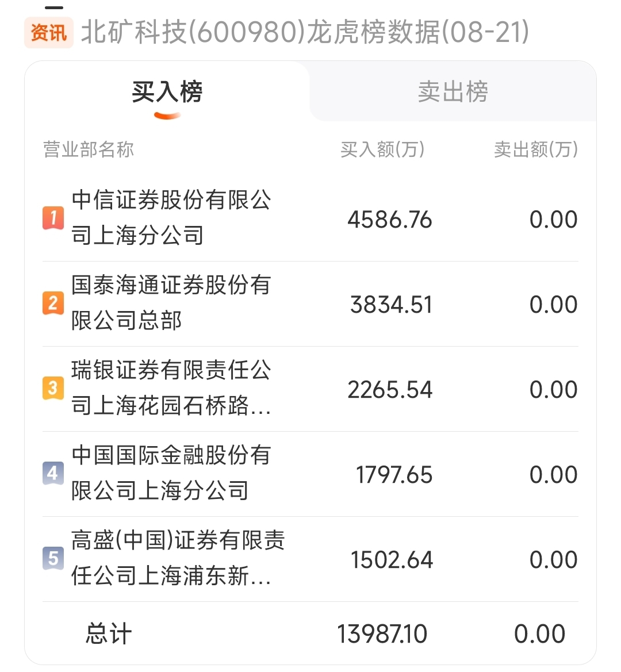Click the 卖出额(万) column header
The width and height of the screenshot is (621, 672).
tap(536, 149)
